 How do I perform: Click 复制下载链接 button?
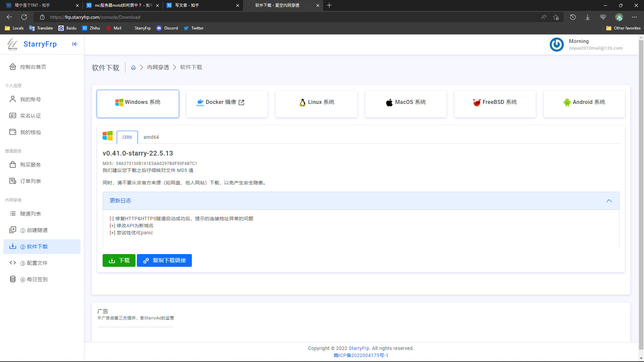pos(164,260)
